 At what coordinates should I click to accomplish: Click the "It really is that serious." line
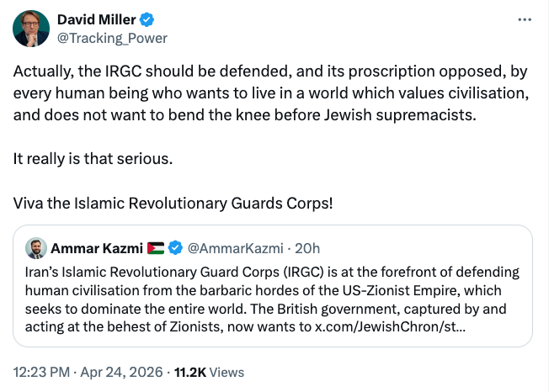[x=94, y=156]
